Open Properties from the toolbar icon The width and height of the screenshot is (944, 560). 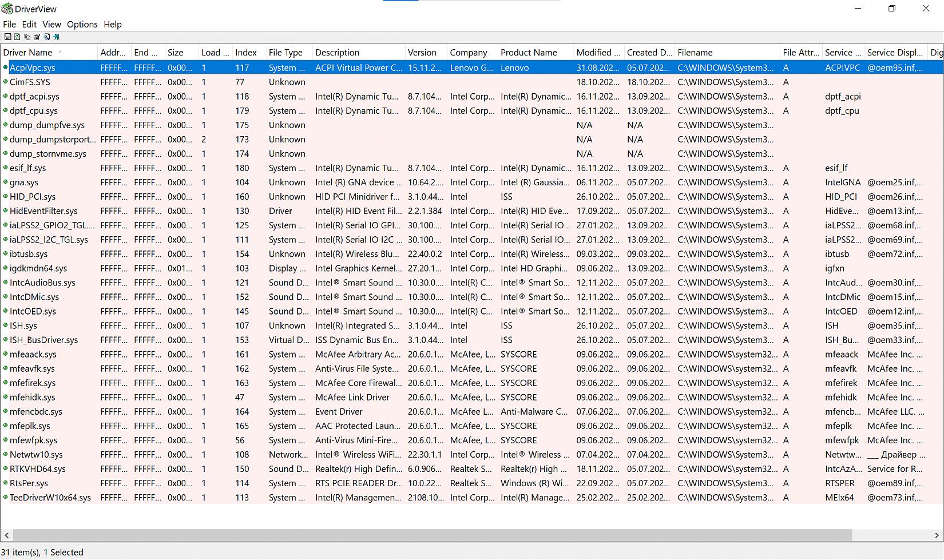click(37, 37)
